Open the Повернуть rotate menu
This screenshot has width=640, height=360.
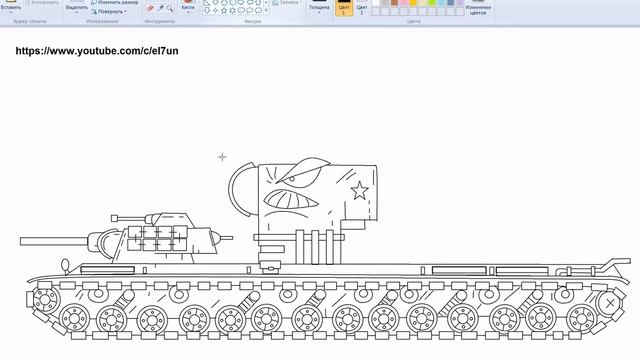(x=109, y=12)
